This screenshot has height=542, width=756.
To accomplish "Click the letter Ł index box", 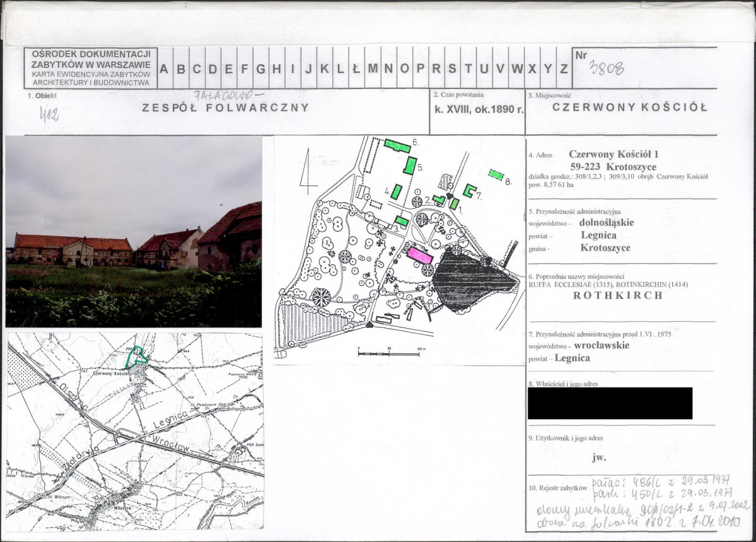I will coord(356,68).
